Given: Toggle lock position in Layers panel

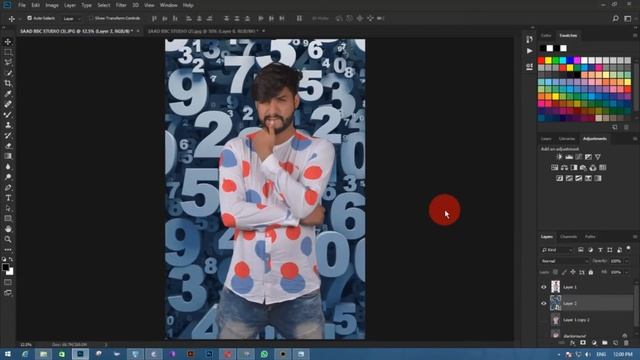Looking at the screenshot, I should pyautogui.click(x=573, y=272).
